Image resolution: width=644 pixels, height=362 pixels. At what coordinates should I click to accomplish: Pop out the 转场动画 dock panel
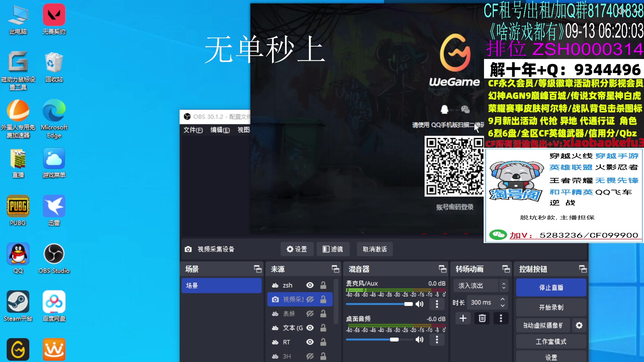point(506,269)
